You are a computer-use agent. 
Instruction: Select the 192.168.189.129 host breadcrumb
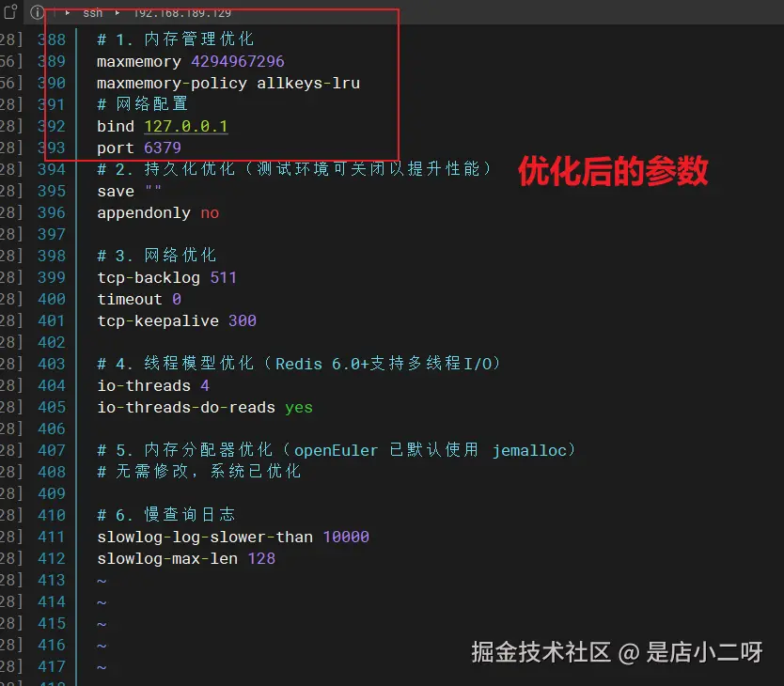point(182,13)
